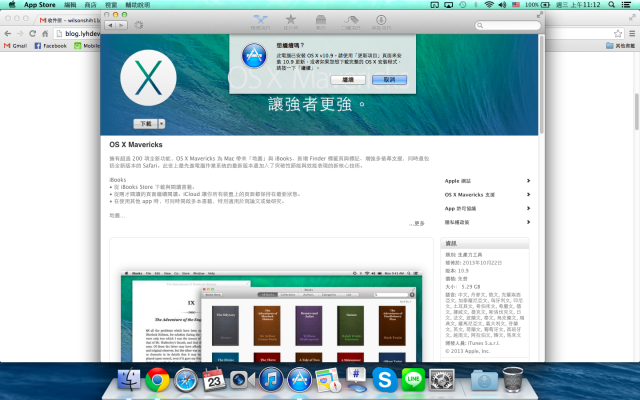Open the Facebook bookmark in Chrome
Screen dimensions: 640x400
coord(51,46)
